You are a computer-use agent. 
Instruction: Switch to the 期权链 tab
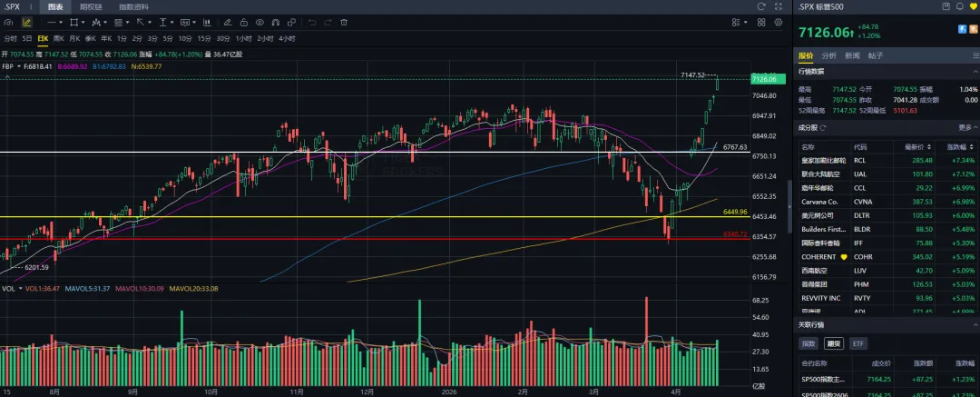coord(91,6)
